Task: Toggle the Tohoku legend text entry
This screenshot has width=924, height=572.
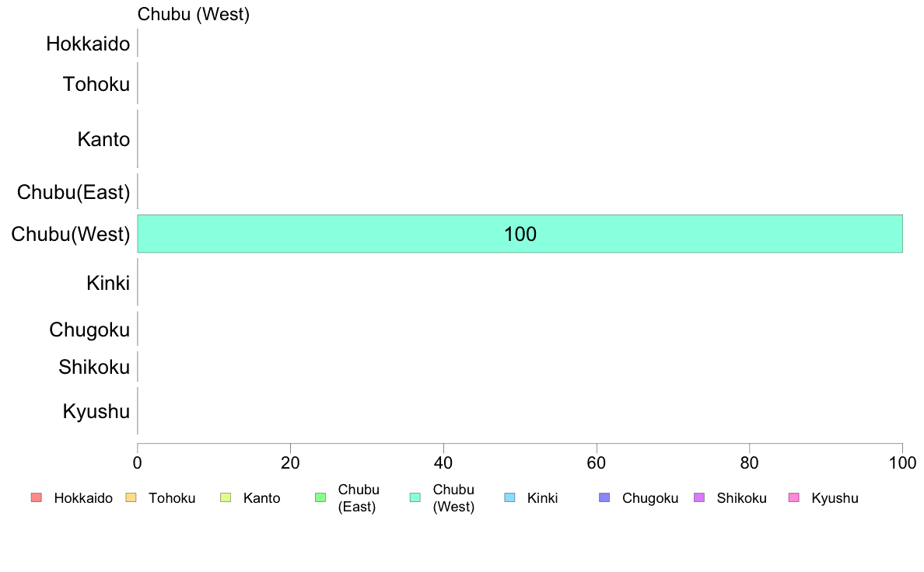Action: pyautogui.click(x=171, y=498)
